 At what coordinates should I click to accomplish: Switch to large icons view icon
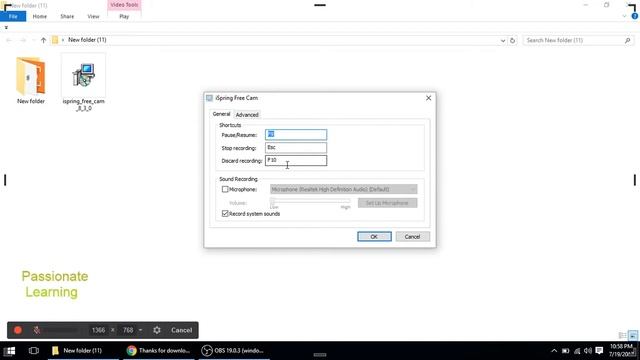point(633,336)
